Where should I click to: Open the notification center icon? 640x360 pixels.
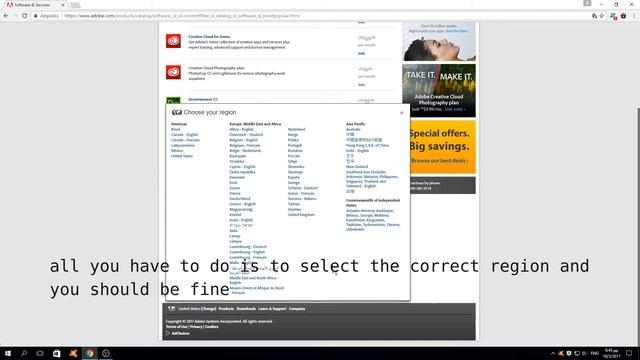click(629, 353)
